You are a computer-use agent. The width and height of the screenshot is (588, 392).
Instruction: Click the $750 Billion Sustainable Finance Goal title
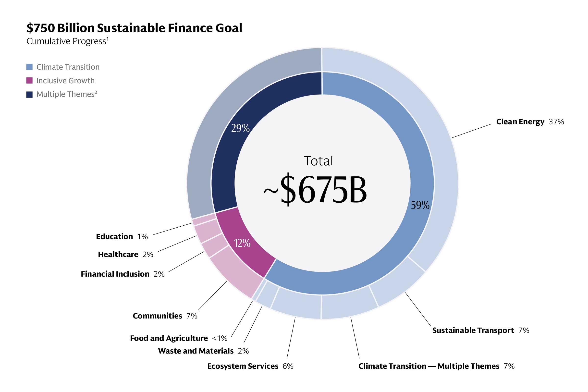(x=134, y=28)
